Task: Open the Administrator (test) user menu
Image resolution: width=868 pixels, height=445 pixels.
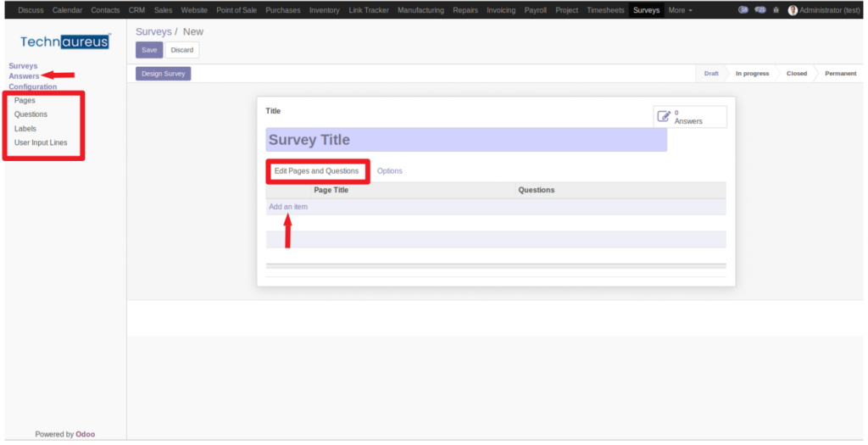Action: click(x=824, y=10)
